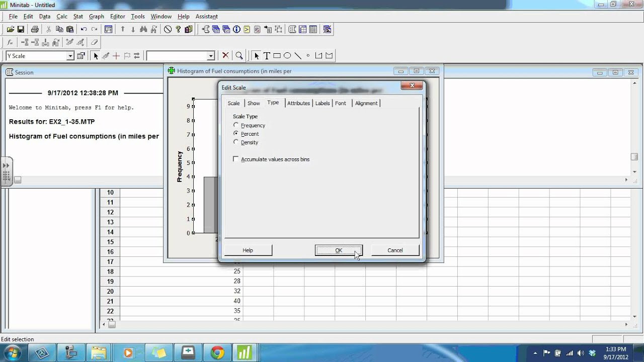Select the line drawing tool

298,56
